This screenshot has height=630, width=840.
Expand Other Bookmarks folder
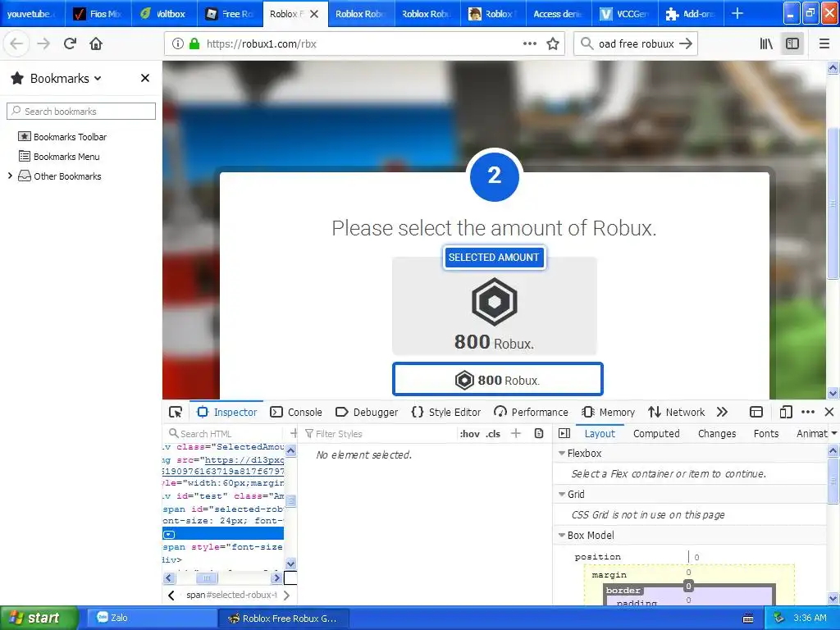pyautogui.click(x=10, y=176)
